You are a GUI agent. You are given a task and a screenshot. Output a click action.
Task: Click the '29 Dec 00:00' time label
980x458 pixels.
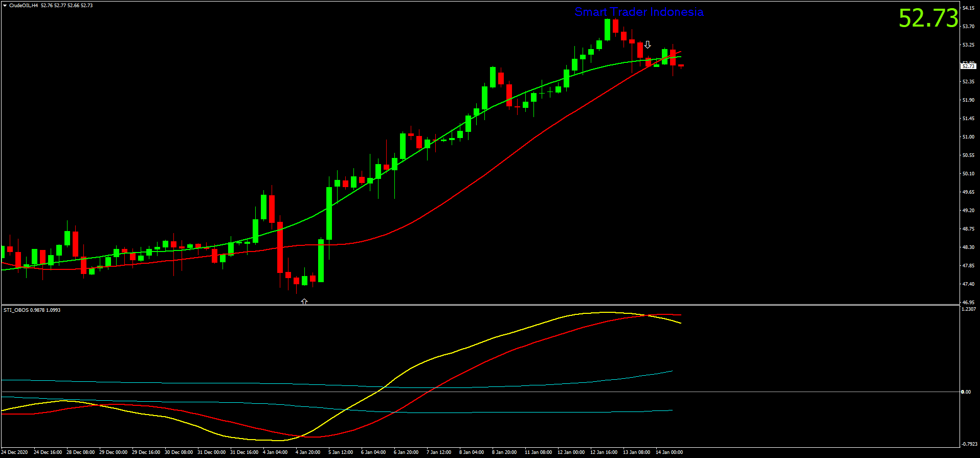tap(113, 452)
